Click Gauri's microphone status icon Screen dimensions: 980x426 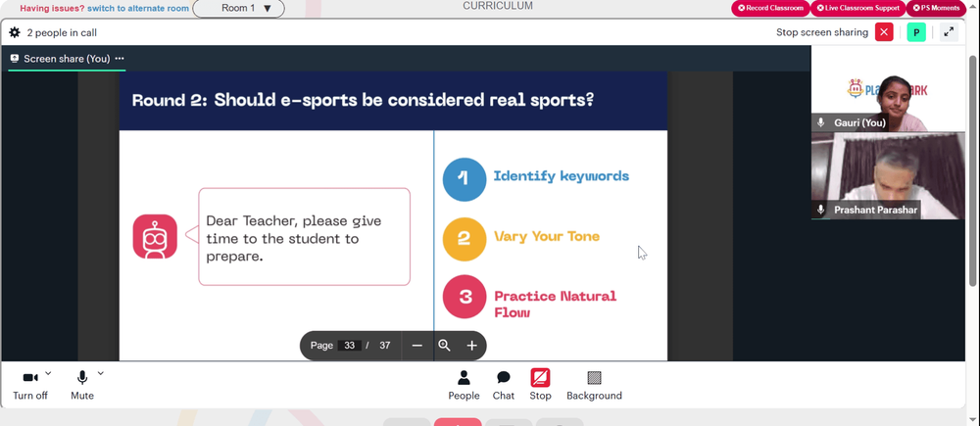(821, 123)
